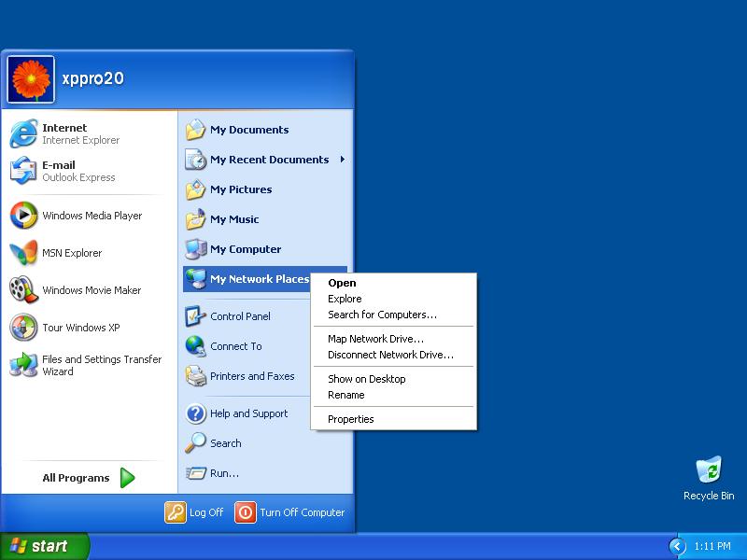Click the Start button on the taskbar

pos(45,546)
